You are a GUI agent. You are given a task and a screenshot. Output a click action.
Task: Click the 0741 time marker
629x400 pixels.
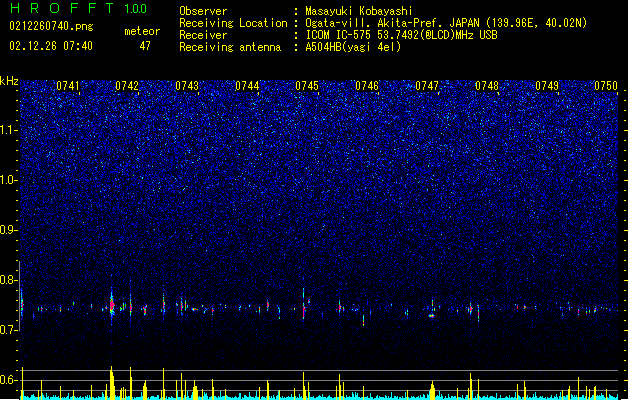click(68, 86)
